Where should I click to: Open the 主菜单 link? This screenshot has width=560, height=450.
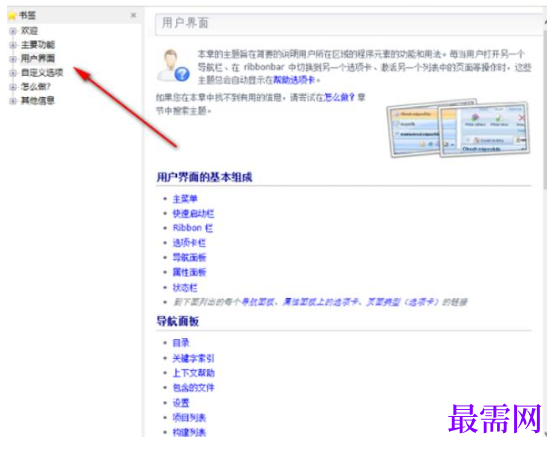click(185, 199)
